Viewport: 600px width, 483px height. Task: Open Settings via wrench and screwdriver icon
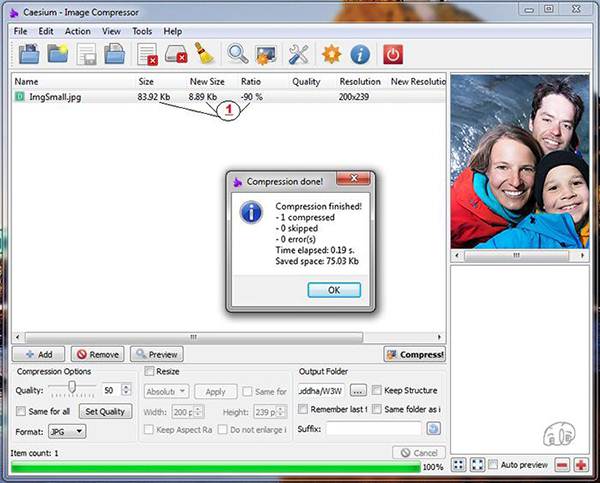[x=298, y=54]
